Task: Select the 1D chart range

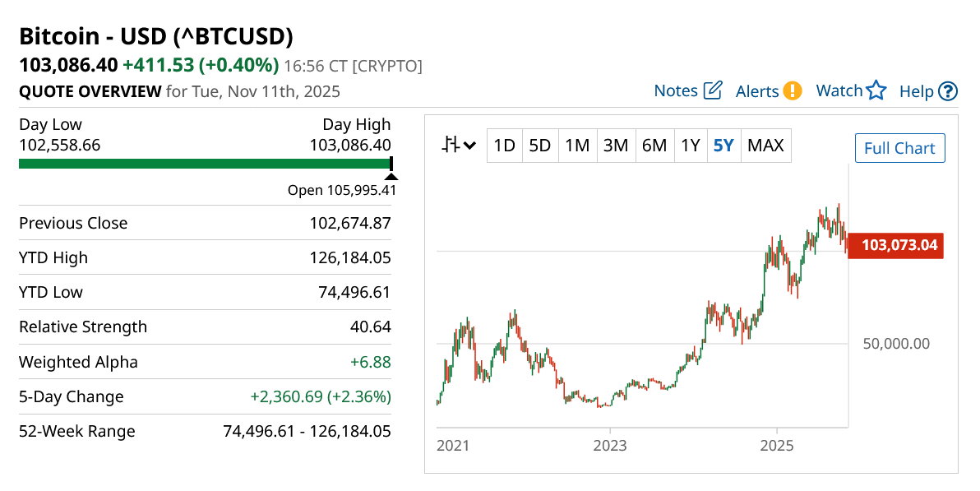Action: 504,146
